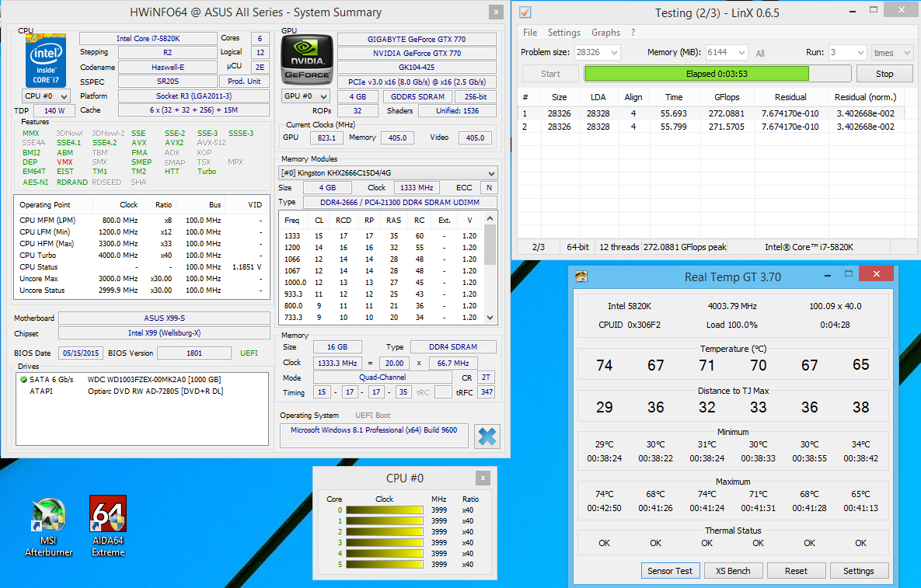Click Sensor Test in Real Temp
The image size is (921, 588).
coord(670,570)
